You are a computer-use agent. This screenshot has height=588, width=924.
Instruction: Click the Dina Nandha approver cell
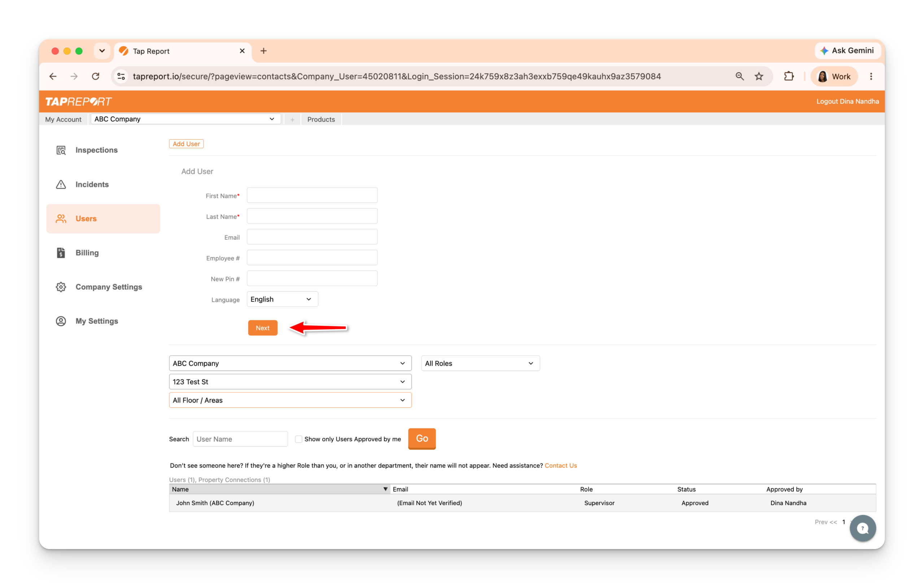788,503
